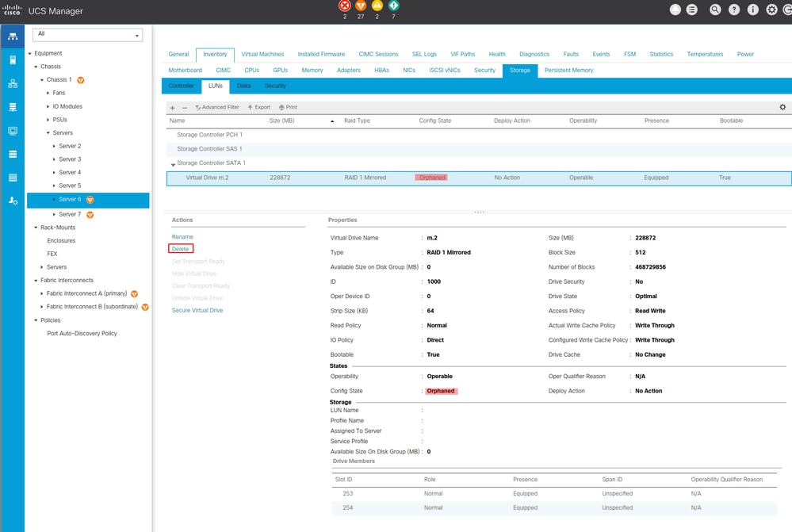The width and height of the screenshot is (792, 532).
Task: Click the Print button
Action: click(288, 107)
